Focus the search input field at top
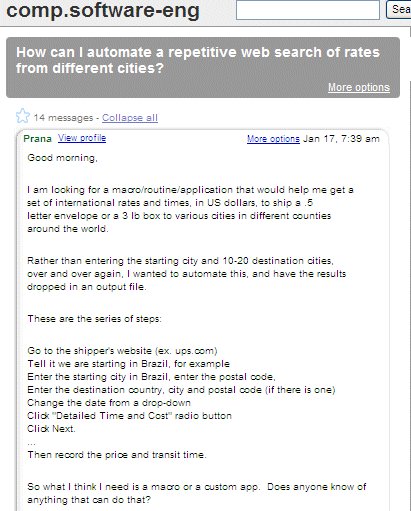Screen dimensions: 411x511 pos(308,10)
